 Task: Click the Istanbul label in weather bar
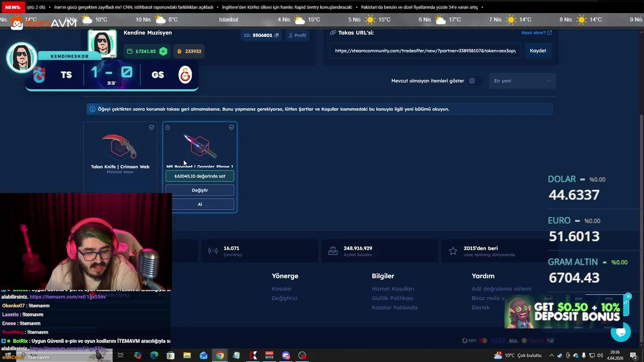pos(228,20)
